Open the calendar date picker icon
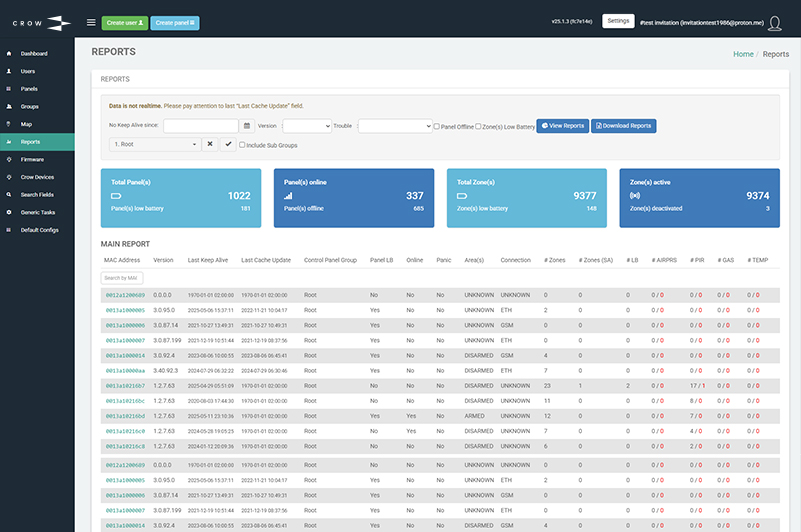This screenshot has width=801, height=532. tap(246, 126)
